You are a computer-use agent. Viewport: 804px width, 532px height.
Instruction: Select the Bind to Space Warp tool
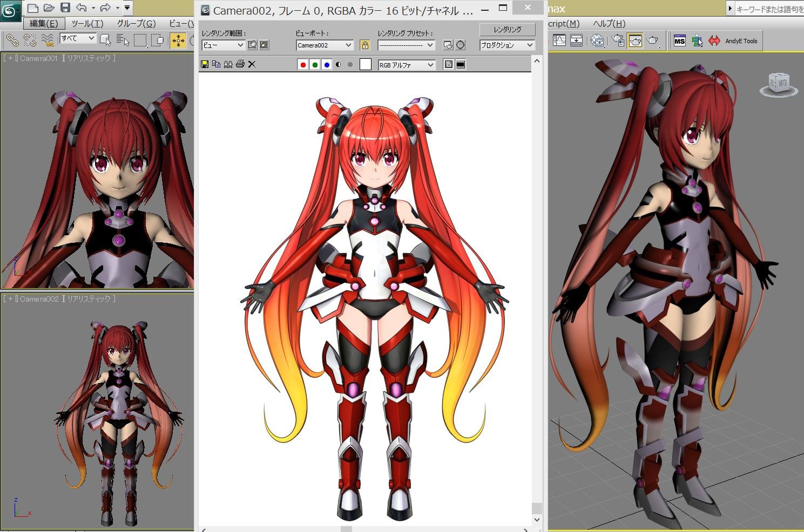(48, 40)
